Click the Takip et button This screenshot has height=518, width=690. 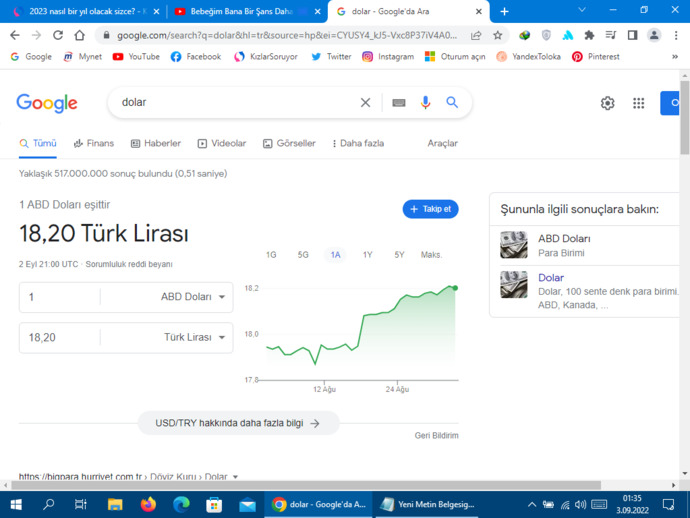(x=430, y=209)
